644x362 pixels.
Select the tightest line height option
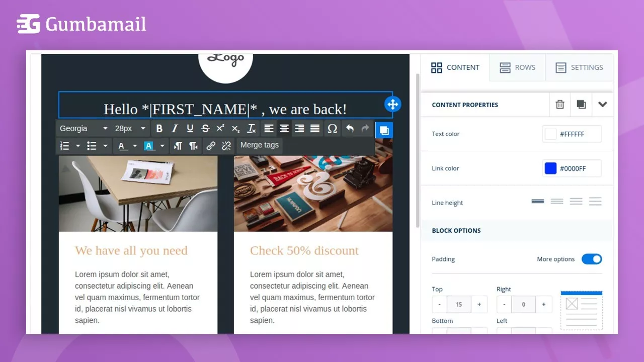coord(538,202)
